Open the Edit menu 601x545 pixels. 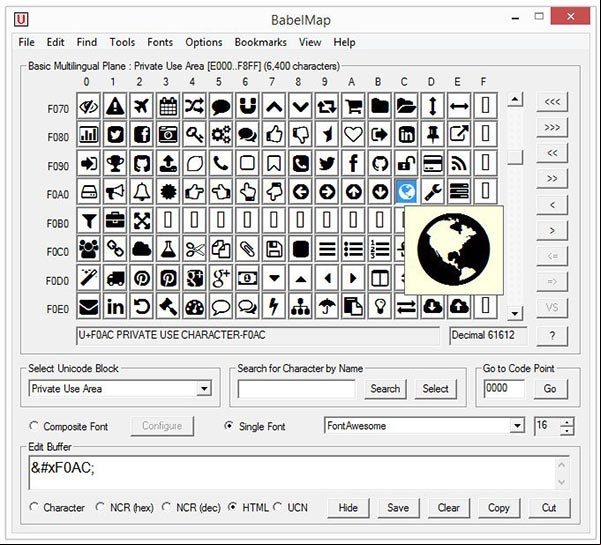(x=56, y=42)
